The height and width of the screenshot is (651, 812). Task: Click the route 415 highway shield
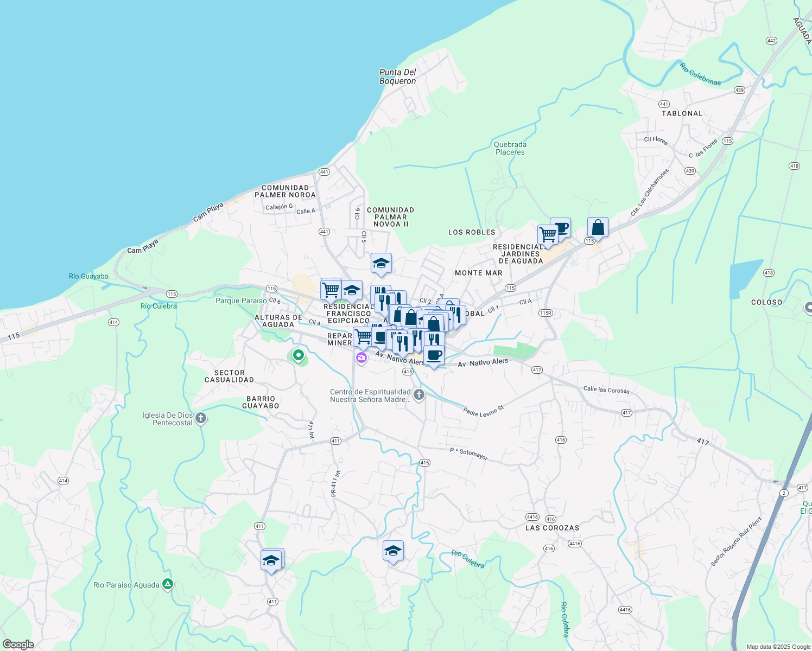[408, 371]
